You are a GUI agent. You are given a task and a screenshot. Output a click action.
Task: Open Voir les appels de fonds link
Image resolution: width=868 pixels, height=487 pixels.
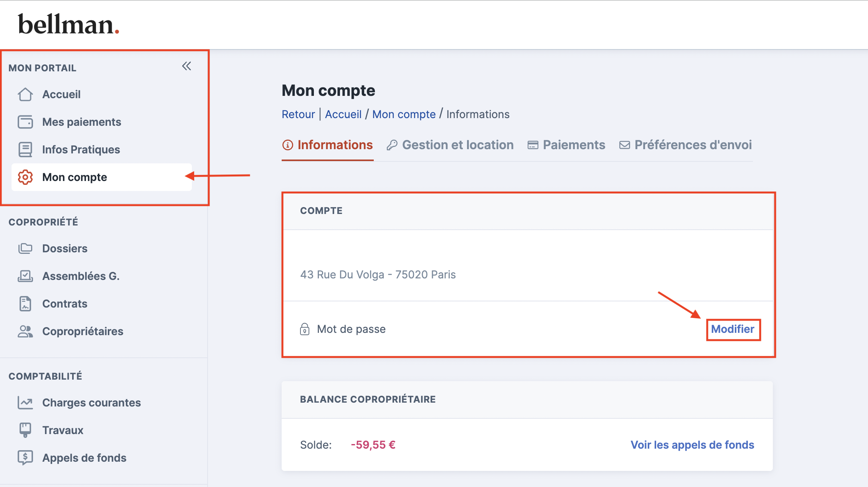(692, 445)
